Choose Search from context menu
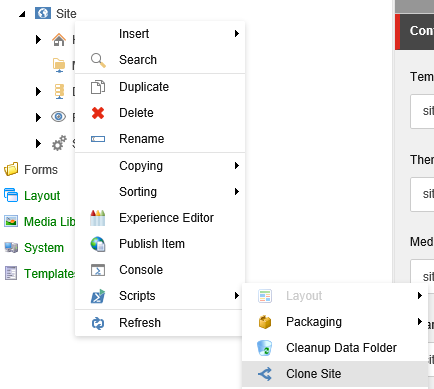434x389 pixels. 160,60
